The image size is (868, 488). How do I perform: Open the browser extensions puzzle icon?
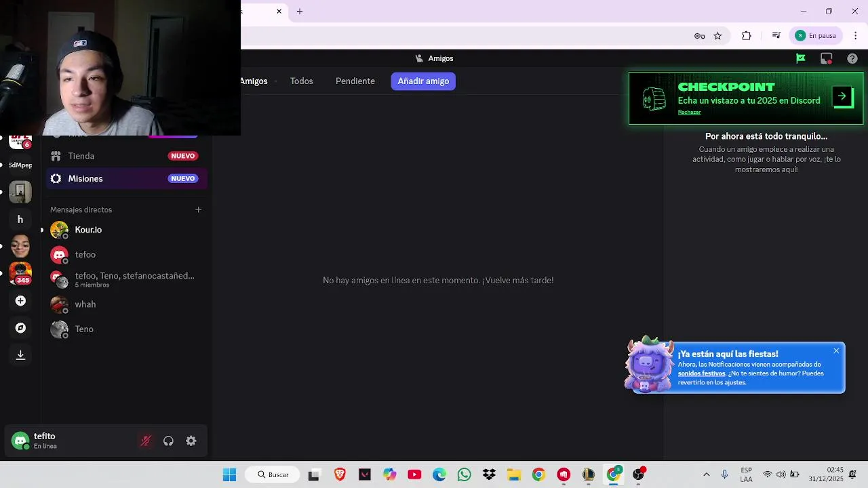[747, 36]
